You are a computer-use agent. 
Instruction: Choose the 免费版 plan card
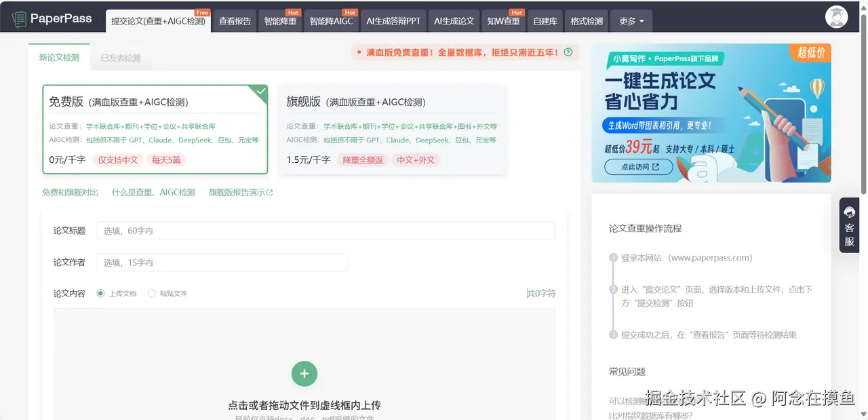155,130
